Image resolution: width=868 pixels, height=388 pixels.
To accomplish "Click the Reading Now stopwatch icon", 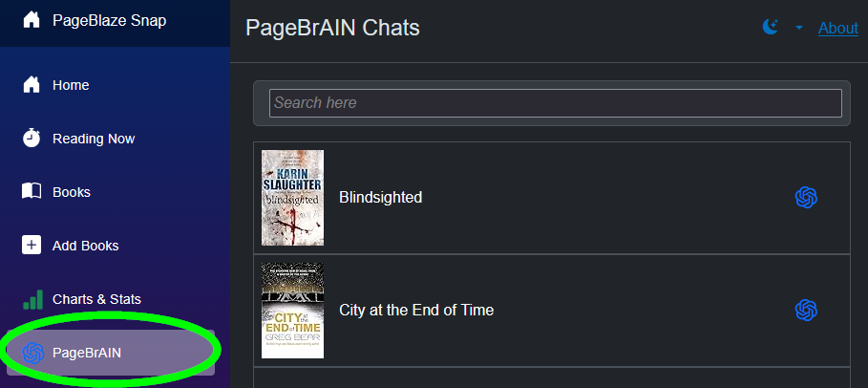I will 32,139.
